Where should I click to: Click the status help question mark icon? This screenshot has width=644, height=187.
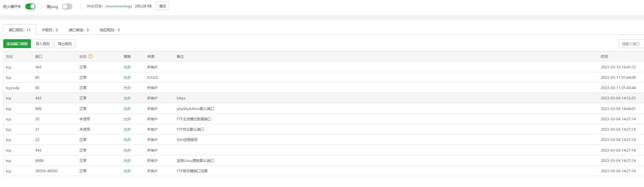pyautogui.click(x=90, y=56)
